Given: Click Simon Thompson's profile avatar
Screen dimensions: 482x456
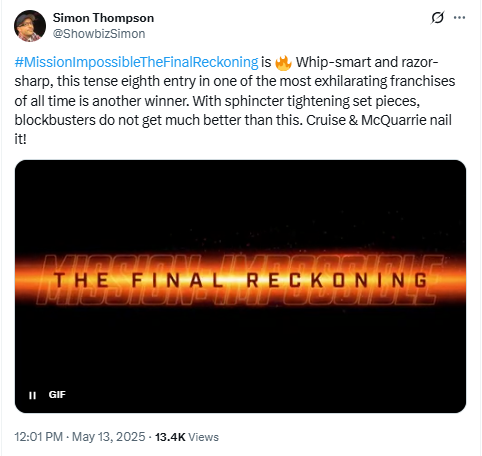Looking at the screenshot, I should click(30, 26).
